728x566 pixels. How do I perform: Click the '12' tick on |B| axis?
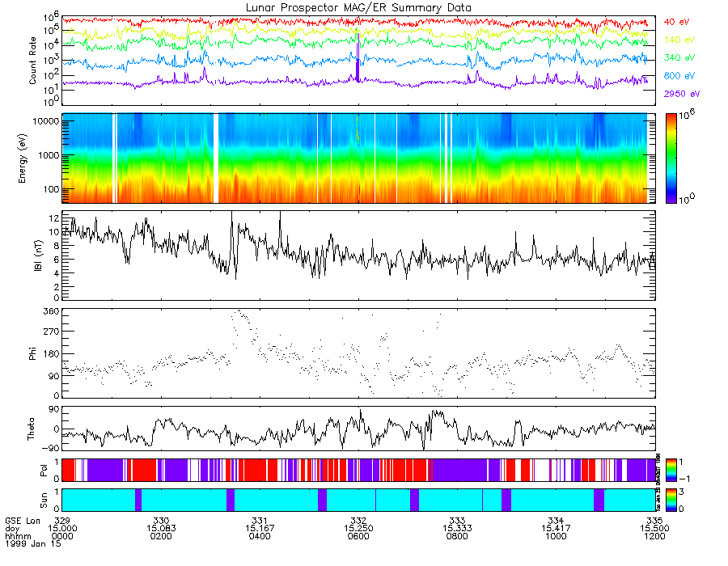53,218
